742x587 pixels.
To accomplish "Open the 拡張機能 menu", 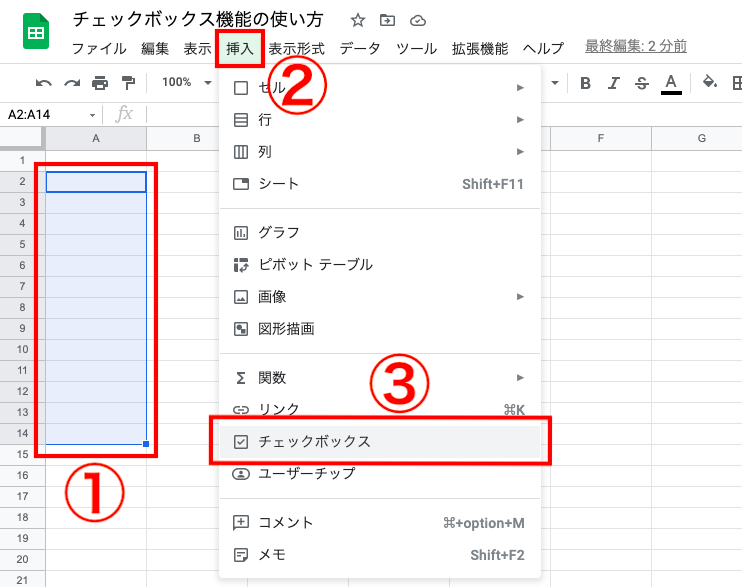I will tap(480, 48).
